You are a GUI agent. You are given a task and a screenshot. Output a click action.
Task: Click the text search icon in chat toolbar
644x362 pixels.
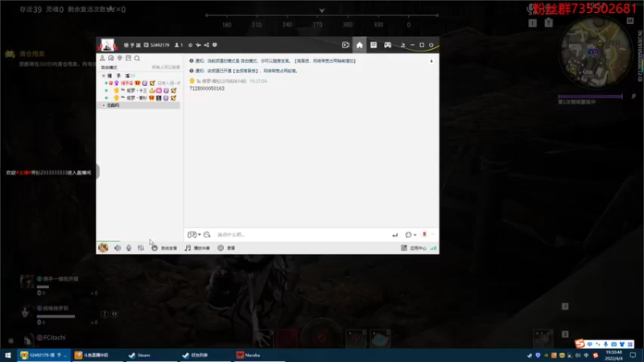pos(207,235)
